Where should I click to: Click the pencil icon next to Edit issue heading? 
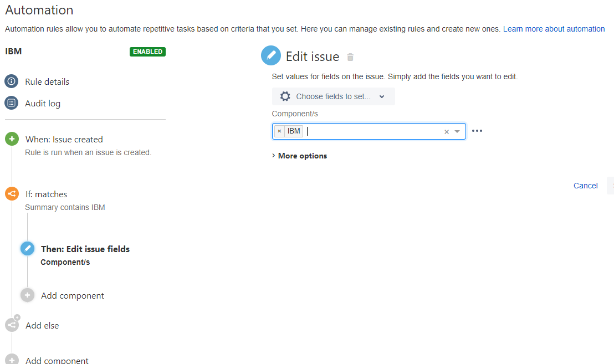click(x=271, y=55)
